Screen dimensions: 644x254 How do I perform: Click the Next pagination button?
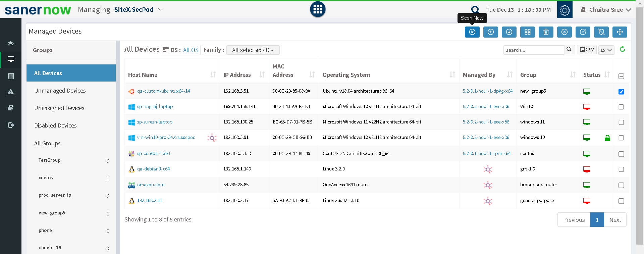[x=615, y=220]
